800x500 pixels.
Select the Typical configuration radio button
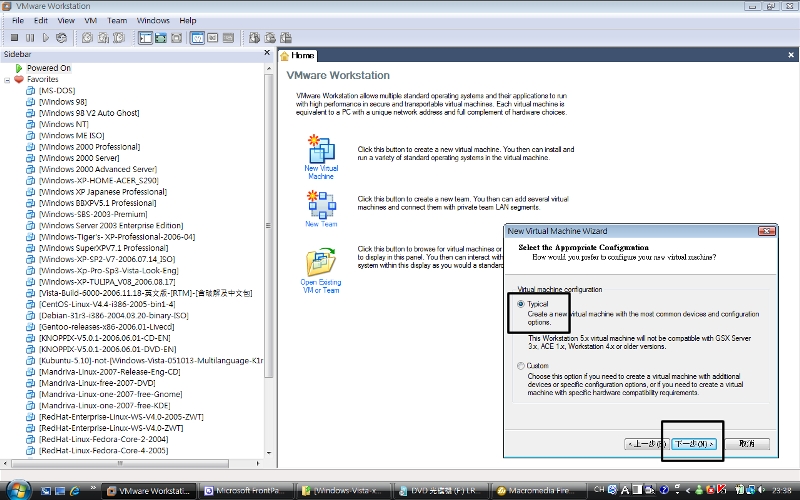(520, 304)
